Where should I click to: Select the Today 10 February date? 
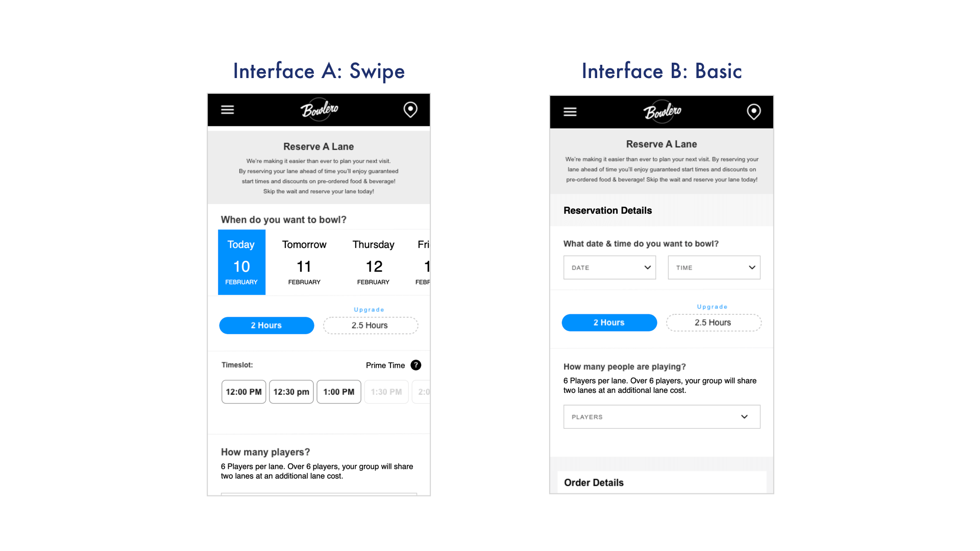pos(241,262)
